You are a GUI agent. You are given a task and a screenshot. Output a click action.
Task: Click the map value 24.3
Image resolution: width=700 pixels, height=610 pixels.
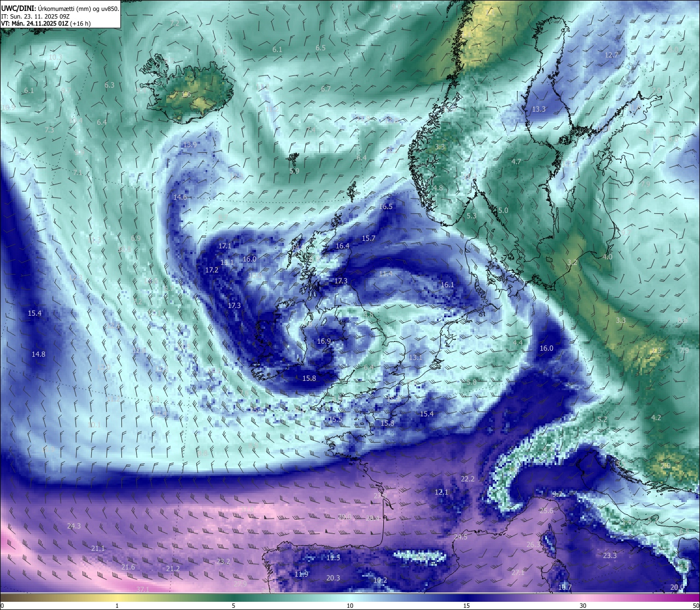coord(74,526)
